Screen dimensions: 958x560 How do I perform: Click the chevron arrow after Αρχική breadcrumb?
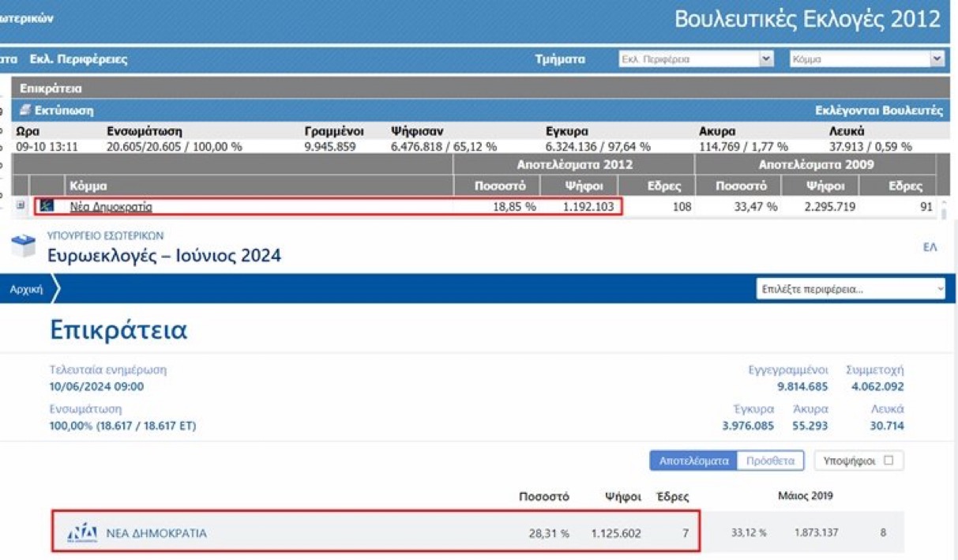point(55,289)
